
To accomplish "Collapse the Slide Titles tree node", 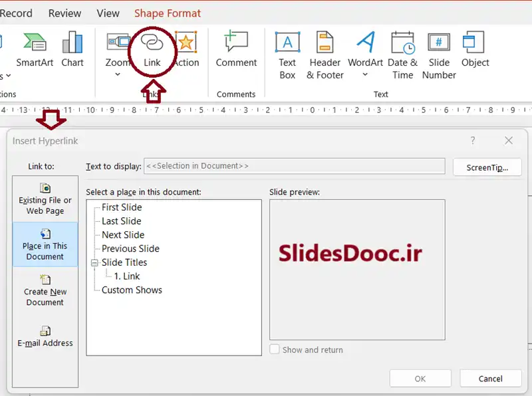I will click(94, 262).
